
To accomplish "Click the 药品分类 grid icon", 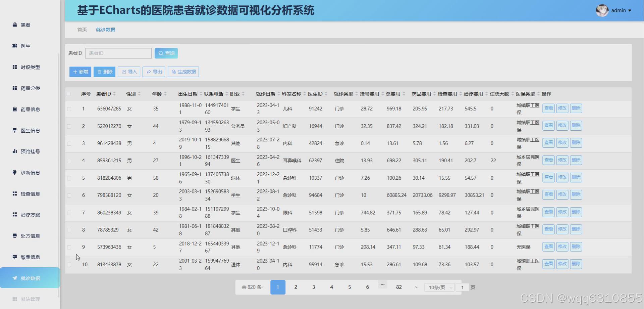I will click(x=15, y=88).
